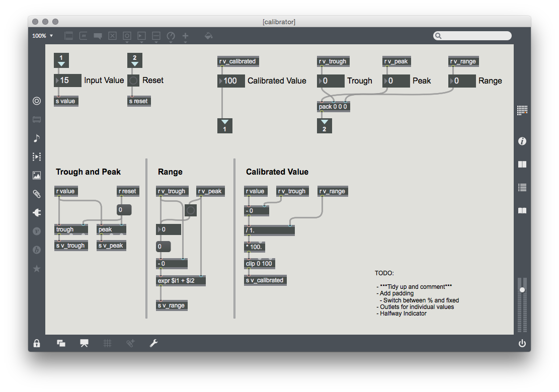Add a new object box from toolbar
The image size is (559, 392).
pyautogui.click(x=69, y=36)
